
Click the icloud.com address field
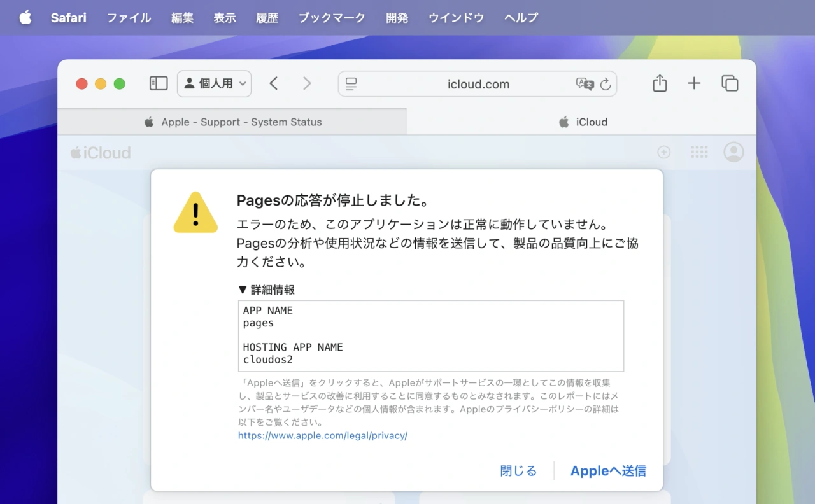pos(478,84)
